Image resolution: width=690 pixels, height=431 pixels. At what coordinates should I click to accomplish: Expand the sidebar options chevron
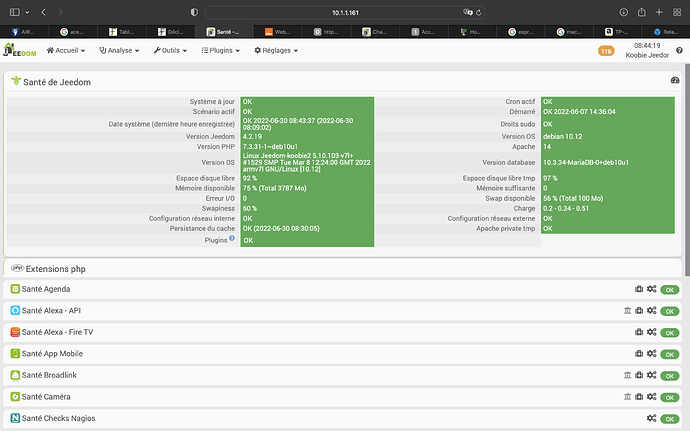[x=27, y=12]
